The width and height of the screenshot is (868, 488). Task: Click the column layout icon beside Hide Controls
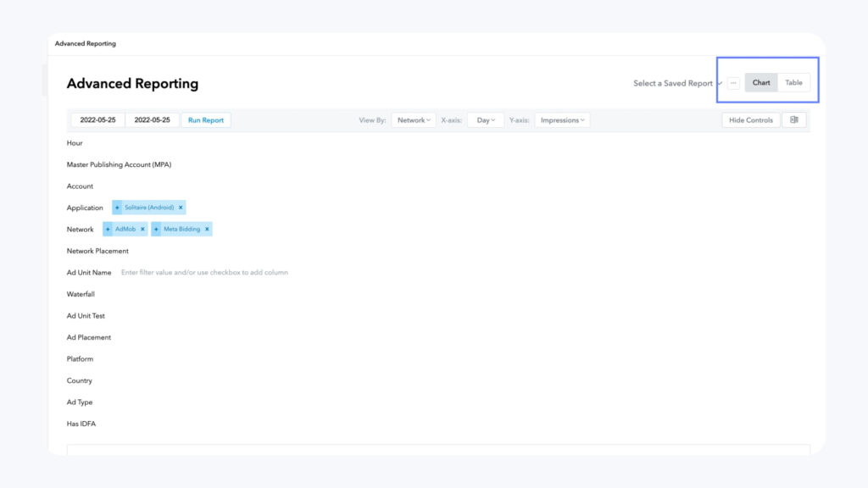(794, 120)
